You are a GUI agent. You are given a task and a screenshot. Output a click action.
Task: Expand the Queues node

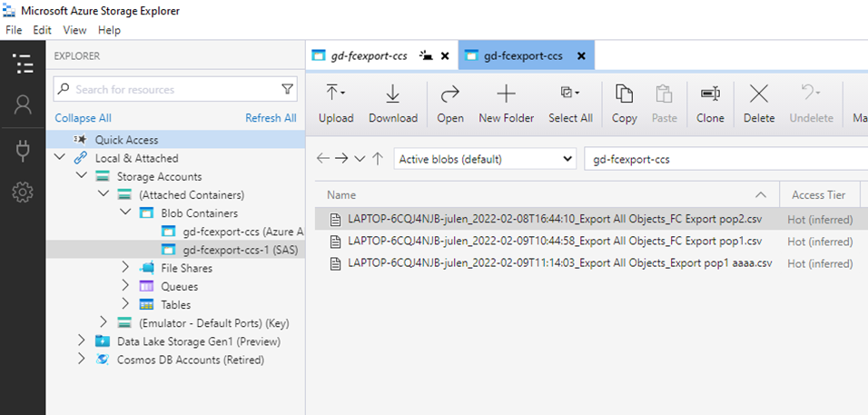pyautogui.click(x=125, y=286)
